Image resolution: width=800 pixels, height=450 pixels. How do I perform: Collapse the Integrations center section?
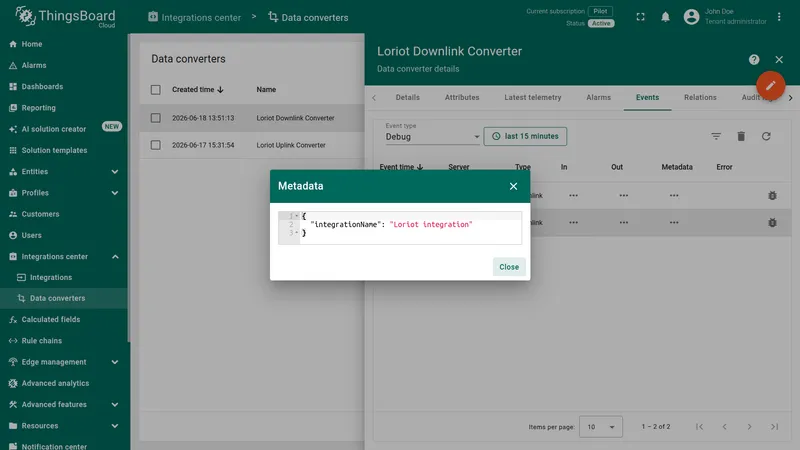click(x=64, y=257)
